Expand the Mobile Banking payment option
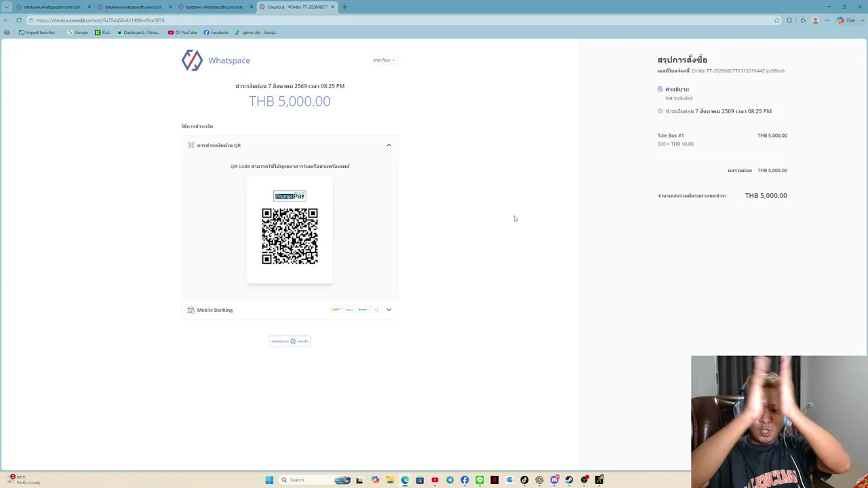Viewport: 868px width, 488px height. [x=389, y=310]
